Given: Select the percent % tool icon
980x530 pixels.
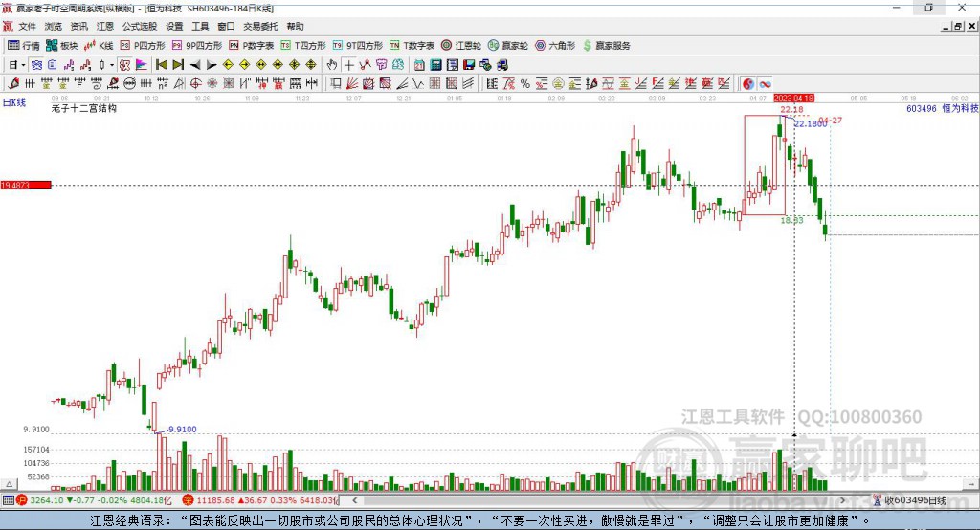Looking at the screenshot, I should tap(525, 84).
